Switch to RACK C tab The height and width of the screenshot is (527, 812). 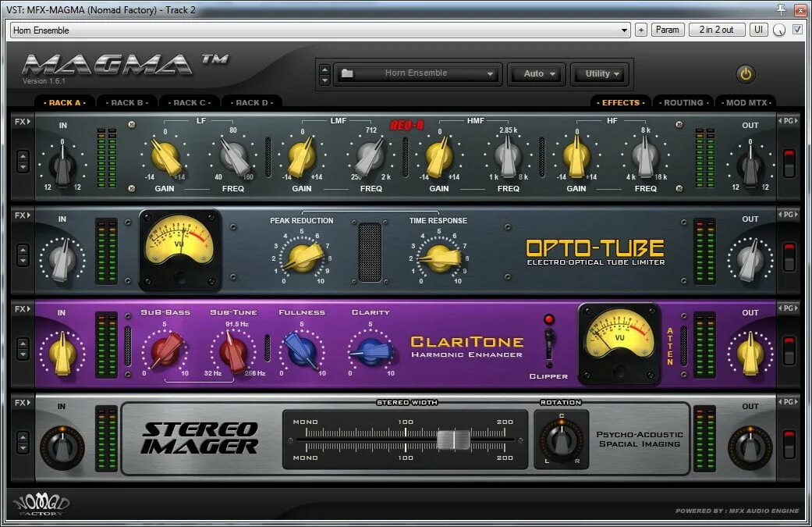tap(189, 102)
